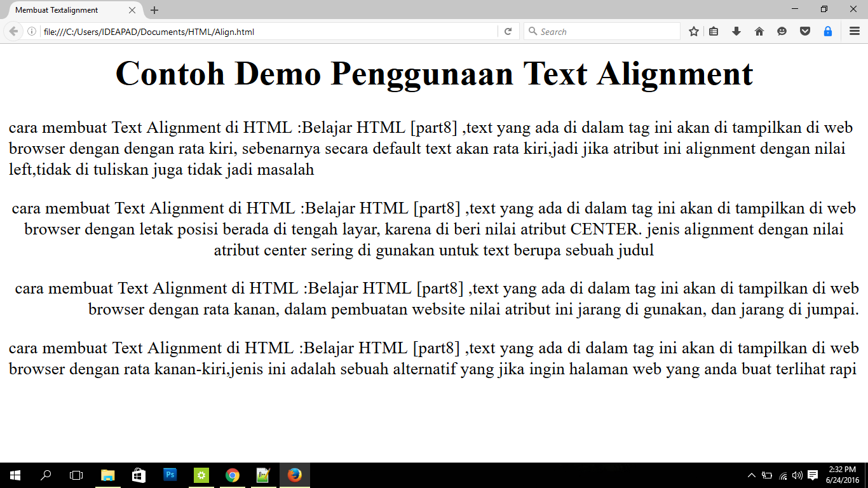Launch Photoshop from the taskbar
This screenshot has width=868, height=488.
170,475
